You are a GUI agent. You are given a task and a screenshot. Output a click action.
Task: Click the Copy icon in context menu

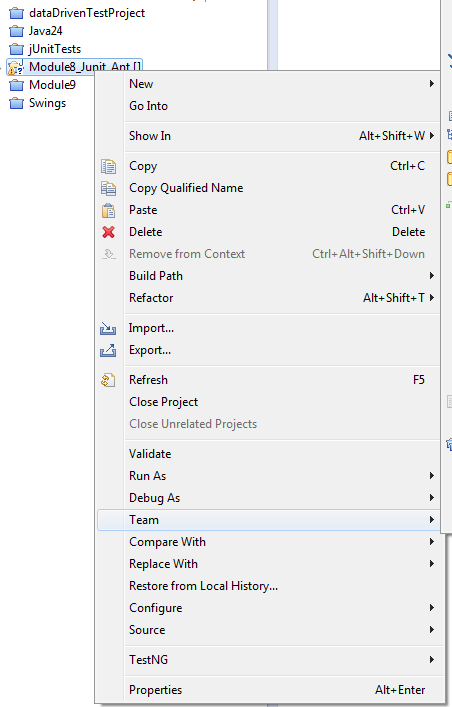coord(108,166)
